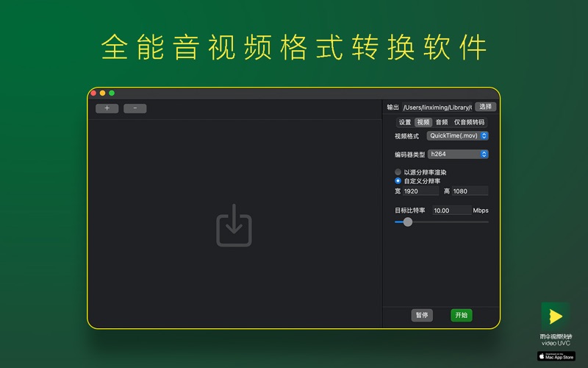
Task: Select the 以源分辨率渲染 radio button
Action: tap(398, 172)
